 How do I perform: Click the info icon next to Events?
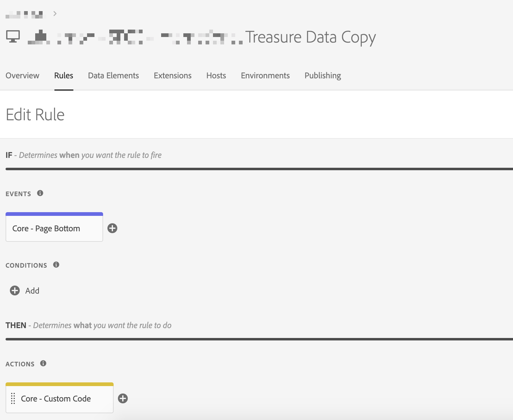[x=40, y=193]
